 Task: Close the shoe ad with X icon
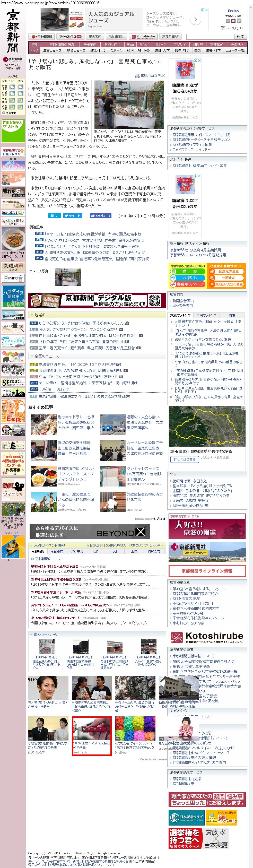coord(206,10)
